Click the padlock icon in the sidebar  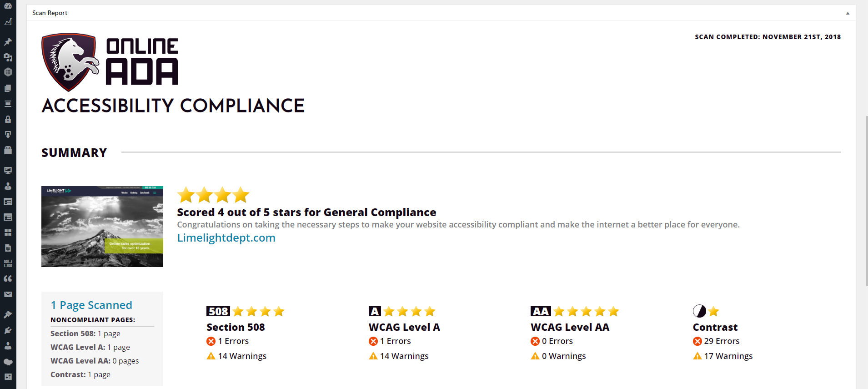8,119
